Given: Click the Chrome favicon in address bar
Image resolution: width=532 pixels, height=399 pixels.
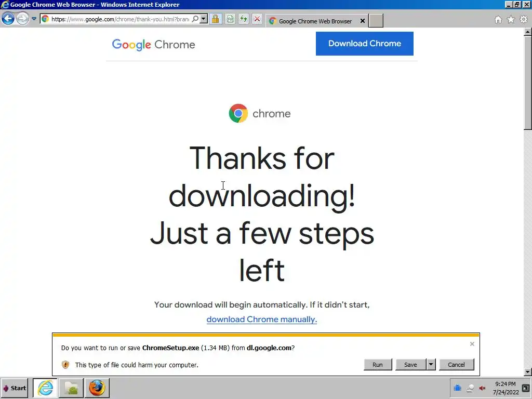Looking at the screenshot, I should pos(45,19).
